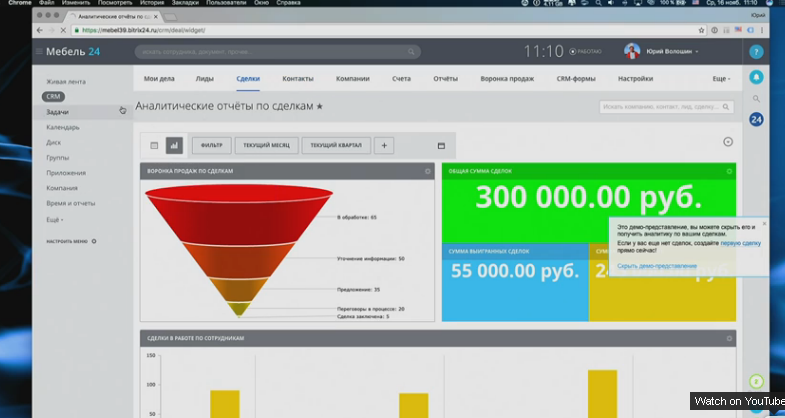785x418 pixels.
Task: Open settings gear of Сделки в работе widget
Action: tap(729, 338)
